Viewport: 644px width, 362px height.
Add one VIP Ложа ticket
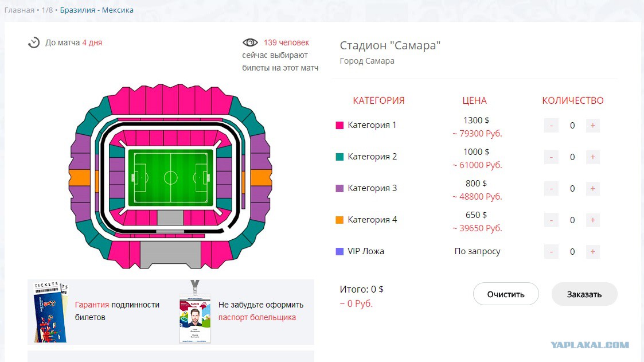(x=592, y=251)
